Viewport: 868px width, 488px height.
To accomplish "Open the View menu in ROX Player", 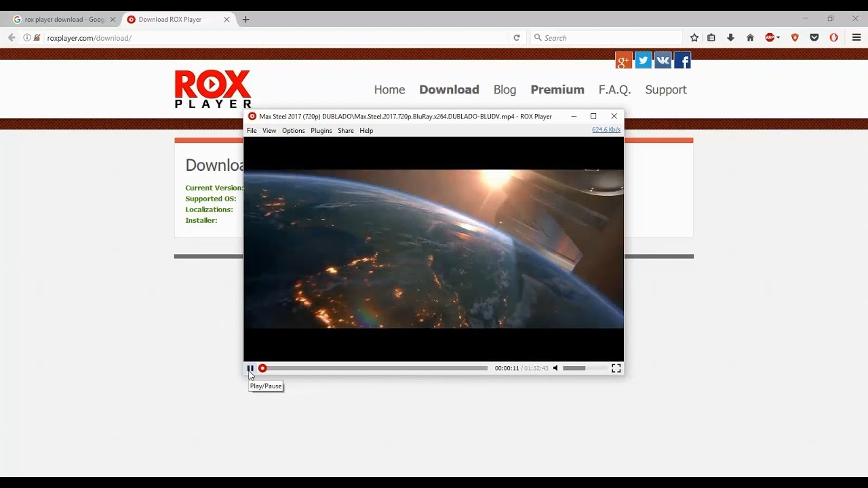I will coord(269,130).
